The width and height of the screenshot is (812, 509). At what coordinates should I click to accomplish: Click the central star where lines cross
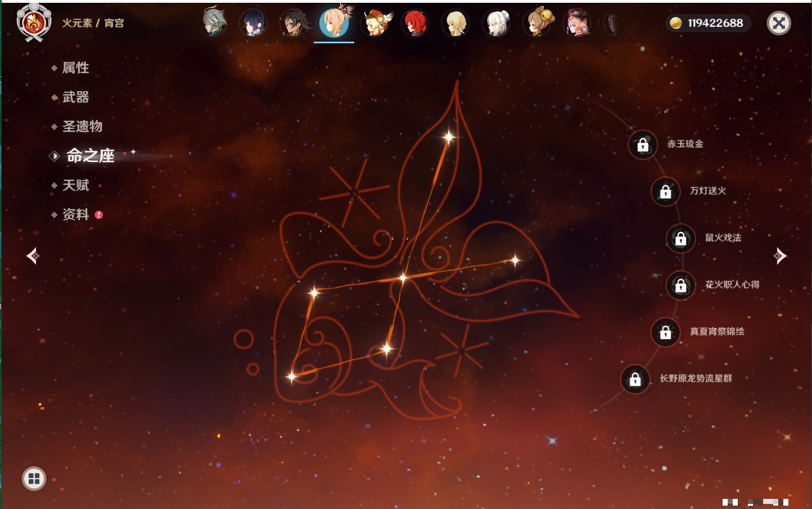(403, 277)
